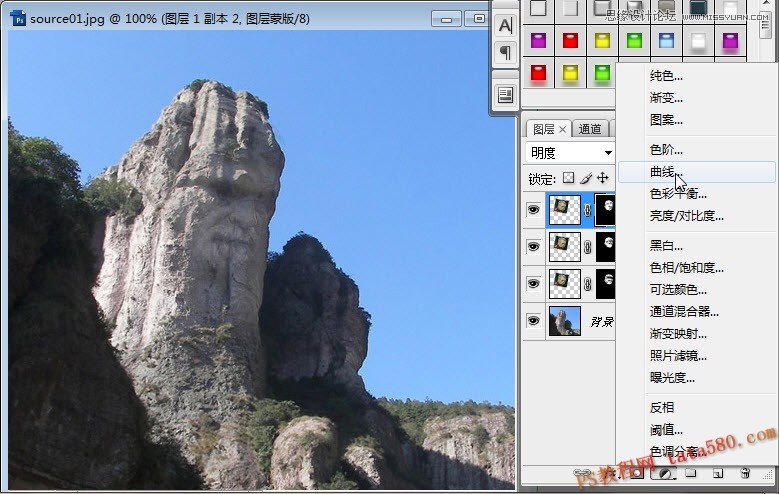Screen dimensions: 779x494
Task: Click mask link icon on top layer
Action: click(587, 210)
